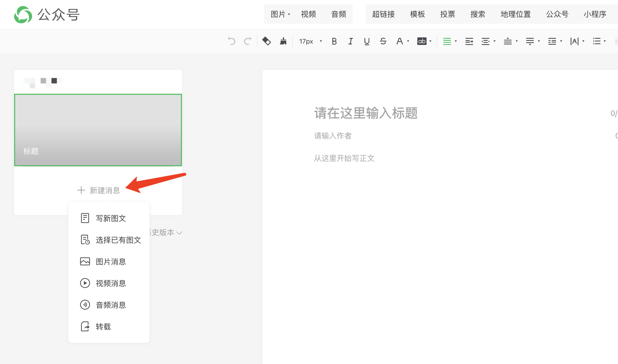Insert a 超链接 hyperlink

383,14
